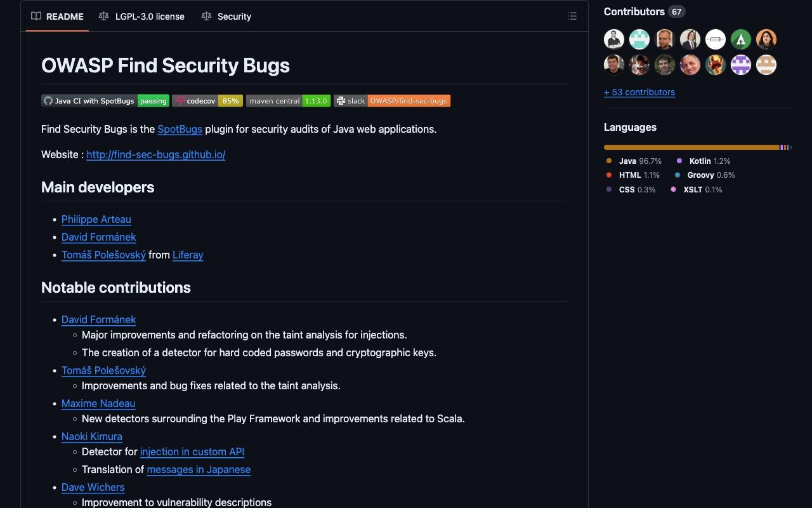Open the codecov 85% badge
Screen dimensions: 812x508
tap(207, 101)
